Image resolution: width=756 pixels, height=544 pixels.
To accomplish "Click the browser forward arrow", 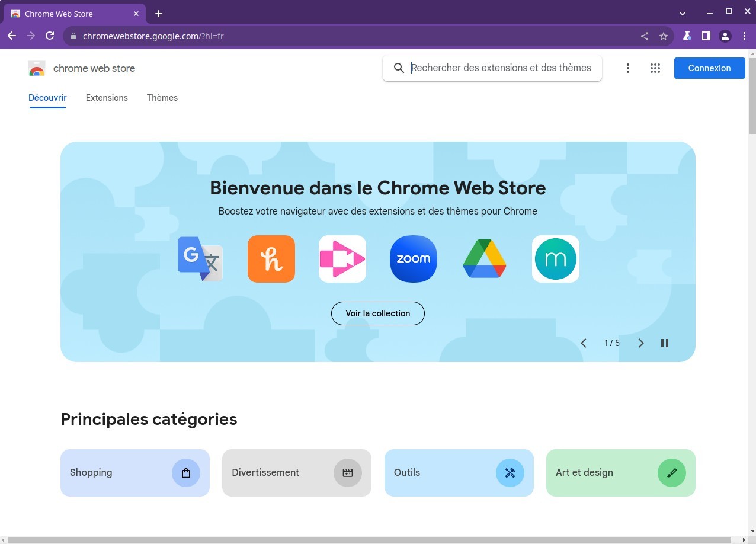I will [x=31, y=36].
